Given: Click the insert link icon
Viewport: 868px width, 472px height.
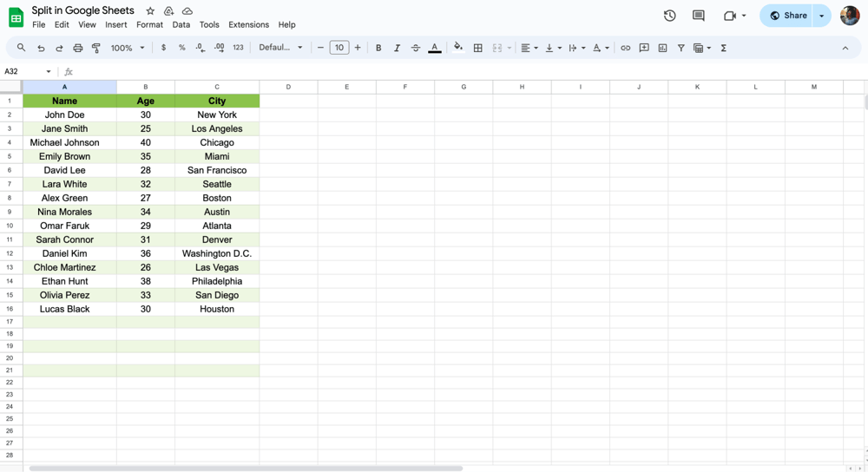Looking at the screenshot, I should [x=625, y=49].
